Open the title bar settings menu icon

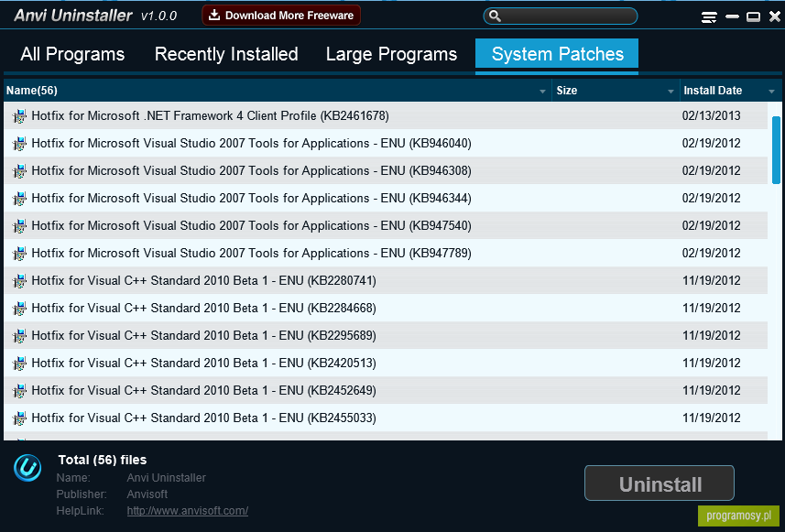point(709,17)
